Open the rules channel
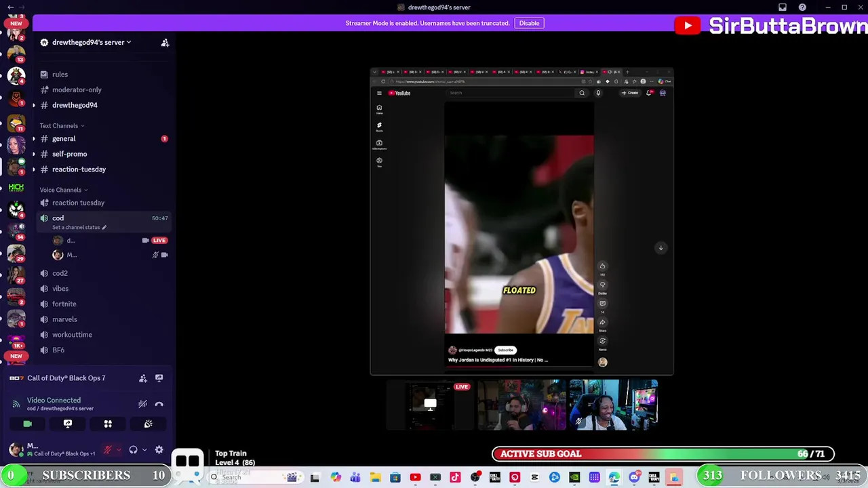The width and height of the screenshot is (868, 488). point(103,75)
